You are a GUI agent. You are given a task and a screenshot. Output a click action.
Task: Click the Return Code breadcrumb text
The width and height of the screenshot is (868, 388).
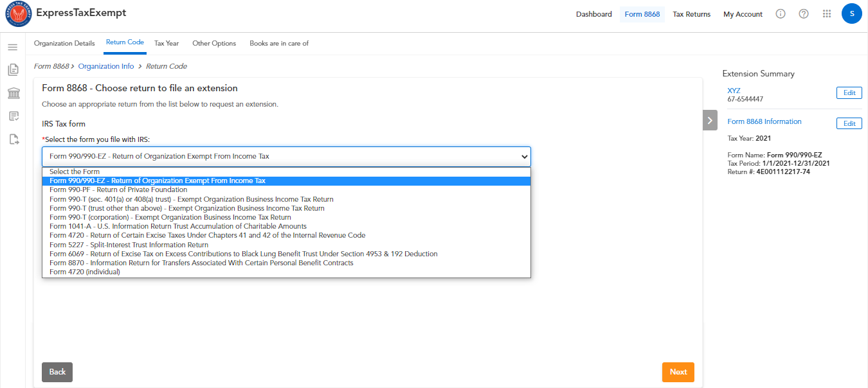(x=167, y=66)
